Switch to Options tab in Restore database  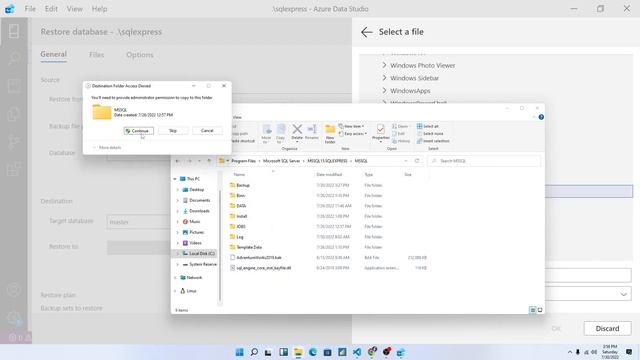click(140, 55)
